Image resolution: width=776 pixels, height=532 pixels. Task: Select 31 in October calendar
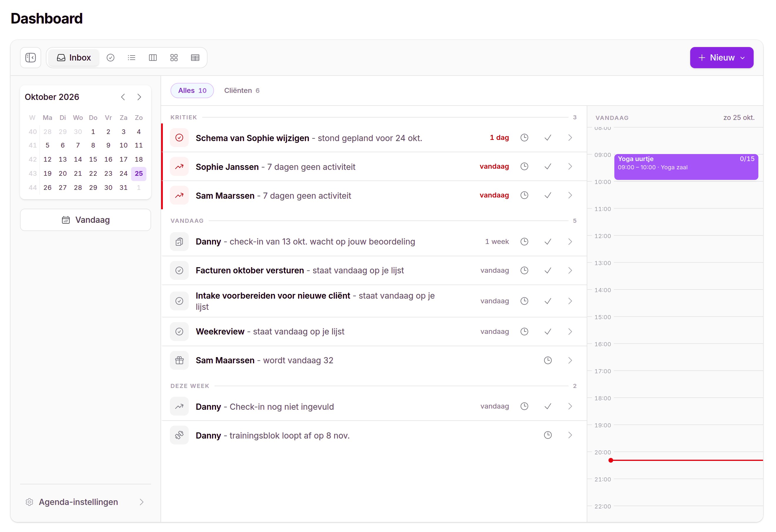123,187
